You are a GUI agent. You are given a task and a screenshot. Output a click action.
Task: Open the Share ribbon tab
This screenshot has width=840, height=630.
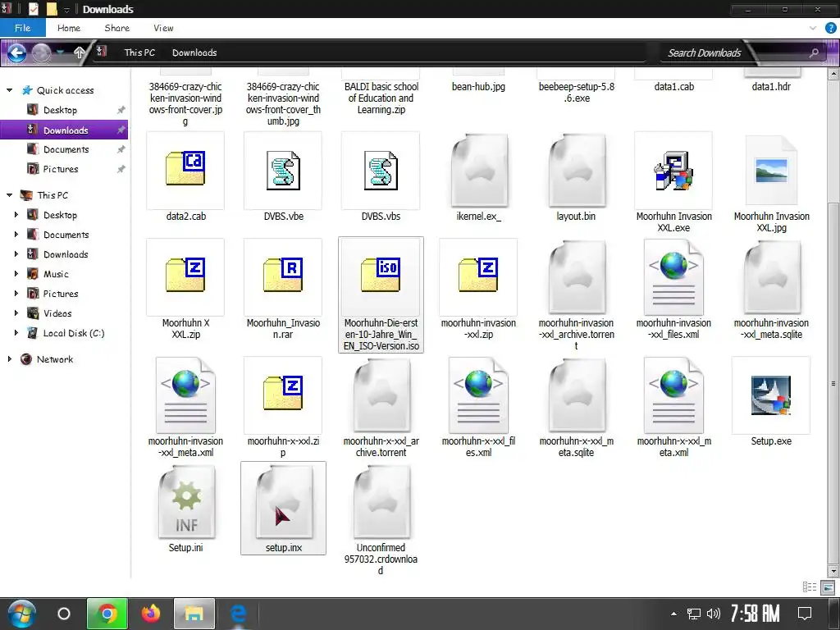pyautogui.click(x=116, y=28)
